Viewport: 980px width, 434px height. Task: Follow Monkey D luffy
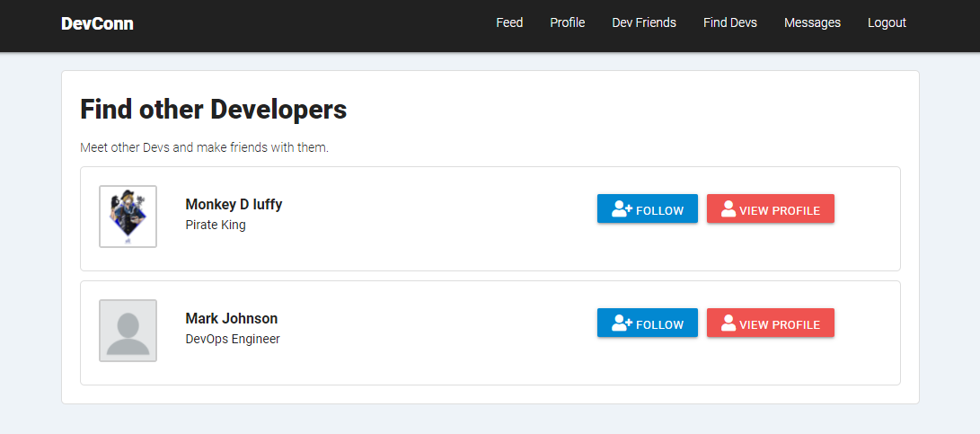(648, 208)
